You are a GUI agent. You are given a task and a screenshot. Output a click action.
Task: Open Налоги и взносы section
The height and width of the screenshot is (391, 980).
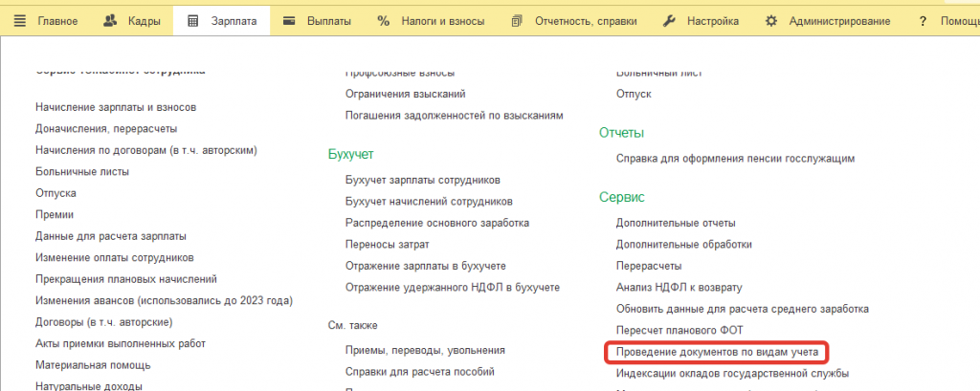pyautogui.click(x=443, y=21)
